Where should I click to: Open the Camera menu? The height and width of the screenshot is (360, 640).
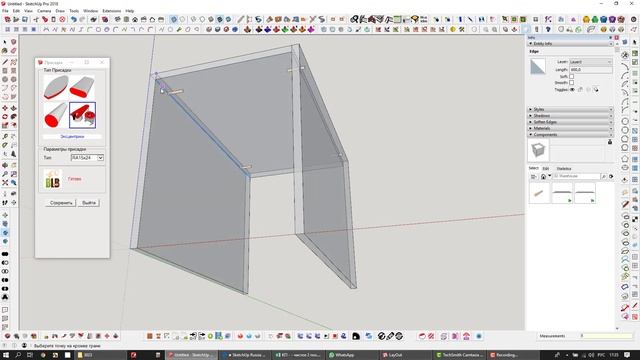(x=44, y=11)
